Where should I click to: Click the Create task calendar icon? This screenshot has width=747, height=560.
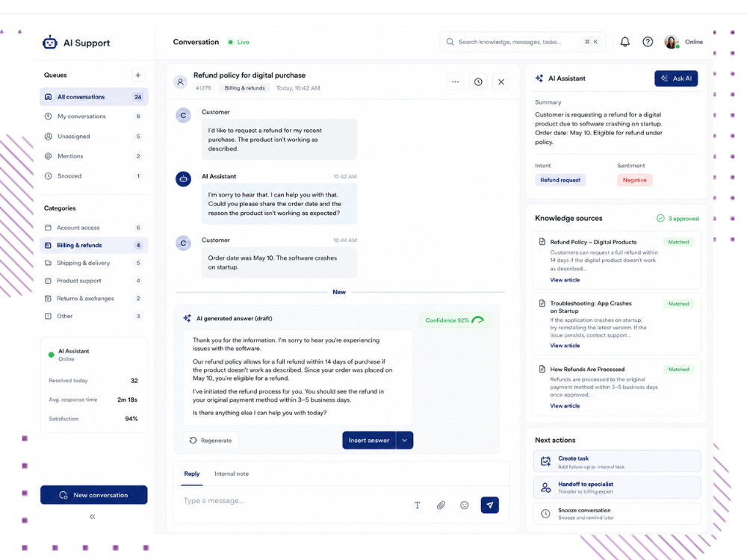coord(546,461)
